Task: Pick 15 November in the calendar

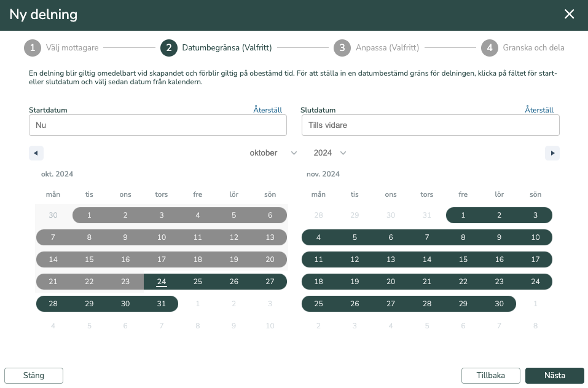Action: 463,259
